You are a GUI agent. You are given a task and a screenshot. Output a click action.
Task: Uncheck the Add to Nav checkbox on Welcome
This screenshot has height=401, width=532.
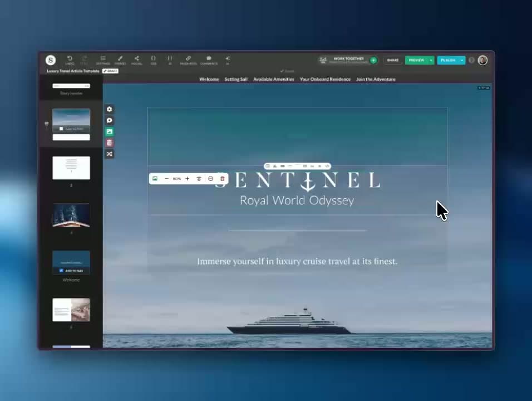click(x=61, y=271)
